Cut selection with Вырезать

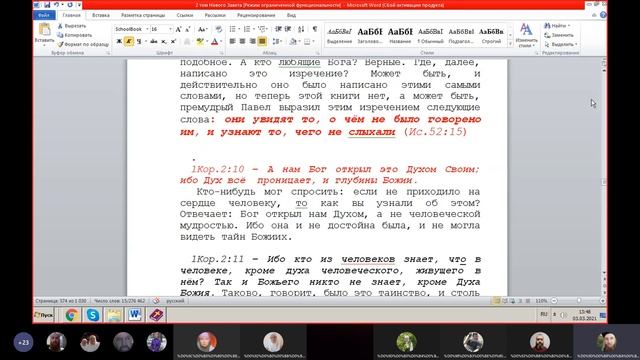(x=72, y=26)
